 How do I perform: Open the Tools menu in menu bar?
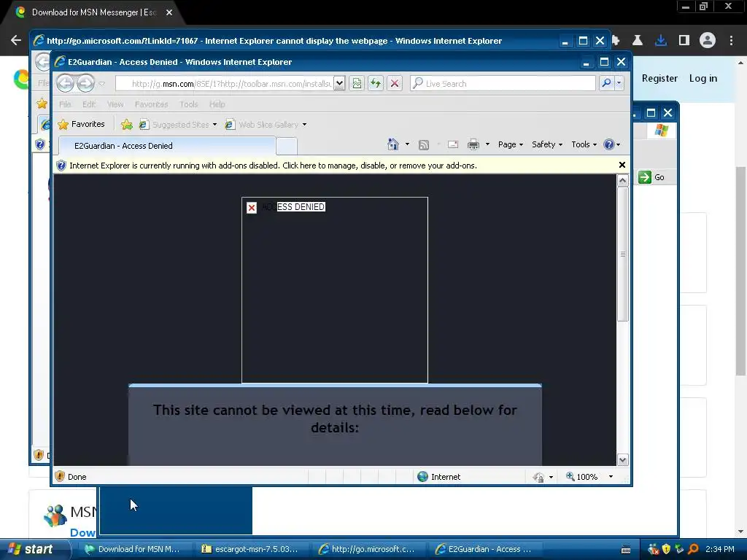pyautogui.click(x=189, y=104)
